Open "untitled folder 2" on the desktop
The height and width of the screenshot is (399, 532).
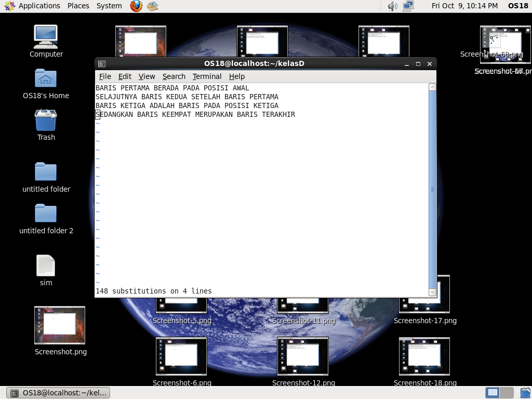click(46, 213)
